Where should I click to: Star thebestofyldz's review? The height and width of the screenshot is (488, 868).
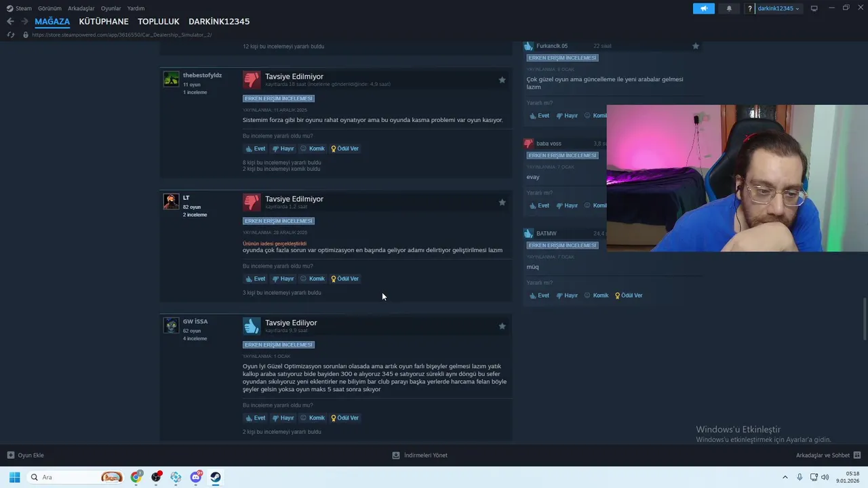coord(502,80)
